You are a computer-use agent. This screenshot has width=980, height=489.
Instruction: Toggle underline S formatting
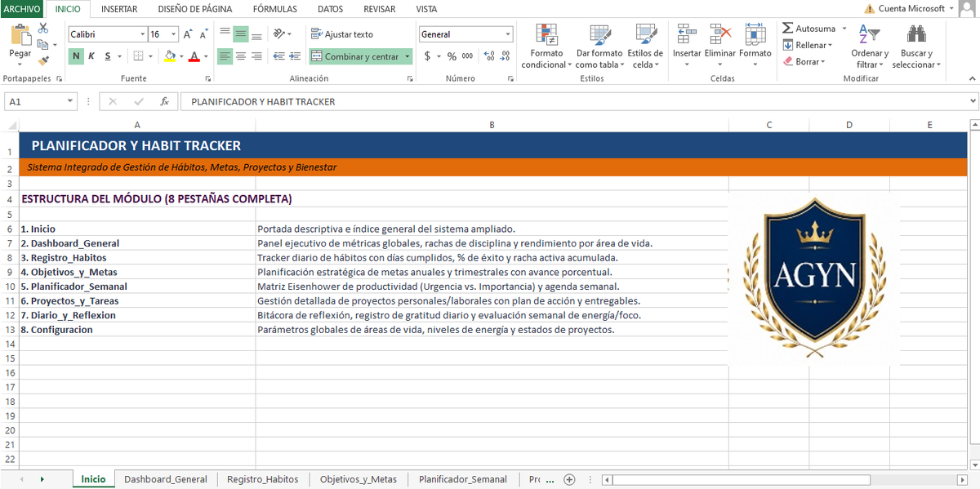pyautogui.click(x=107, y=56)
